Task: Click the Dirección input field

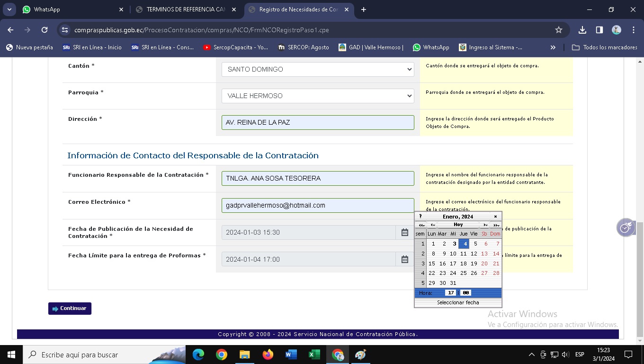Action: [318, 122]
